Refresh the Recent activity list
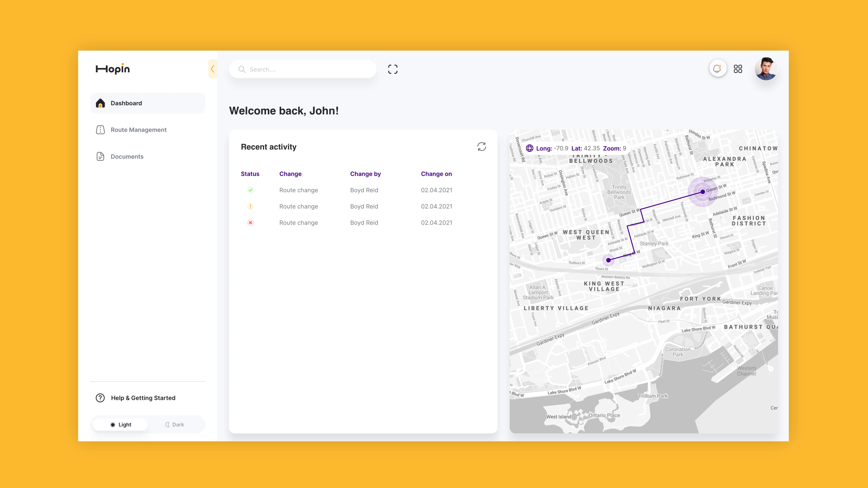The width and height of the screenshot is (868, 488). (481, 146)
